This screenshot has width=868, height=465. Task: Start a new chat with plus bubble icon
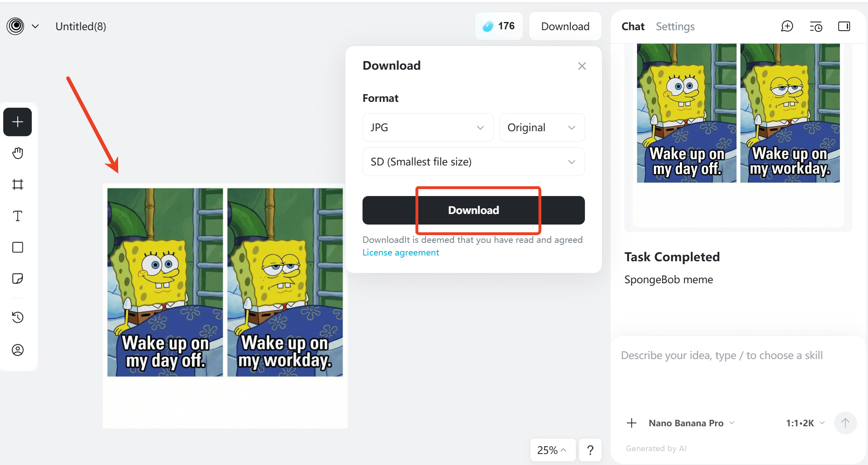coord(787,26)
